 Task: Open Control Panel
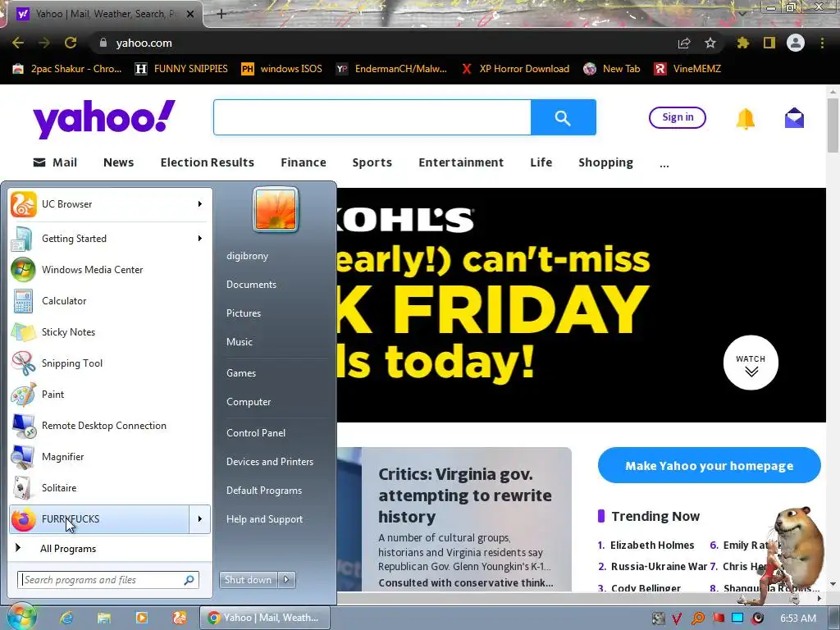(x=256, y=433)
